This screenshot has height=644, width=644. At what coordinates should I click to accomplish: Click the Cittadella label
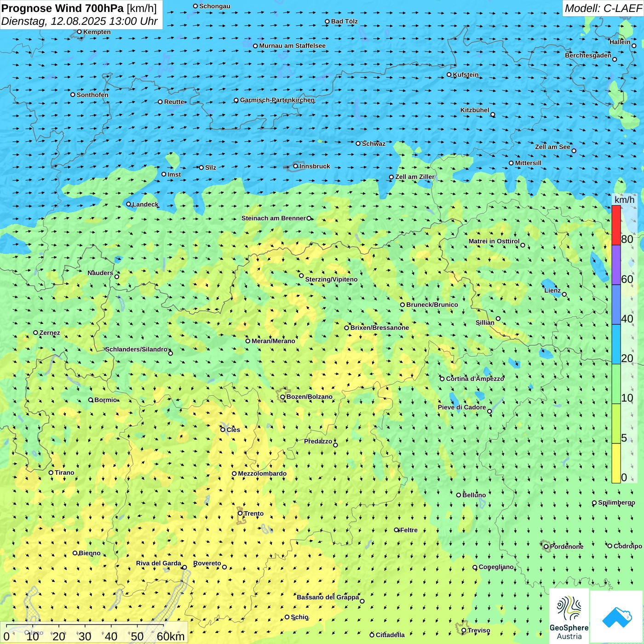click(390, 635)
